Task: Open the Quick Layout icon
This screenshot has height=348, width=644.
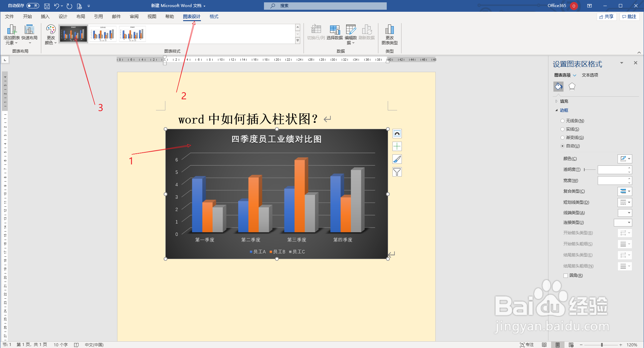Action: (30, 30)
